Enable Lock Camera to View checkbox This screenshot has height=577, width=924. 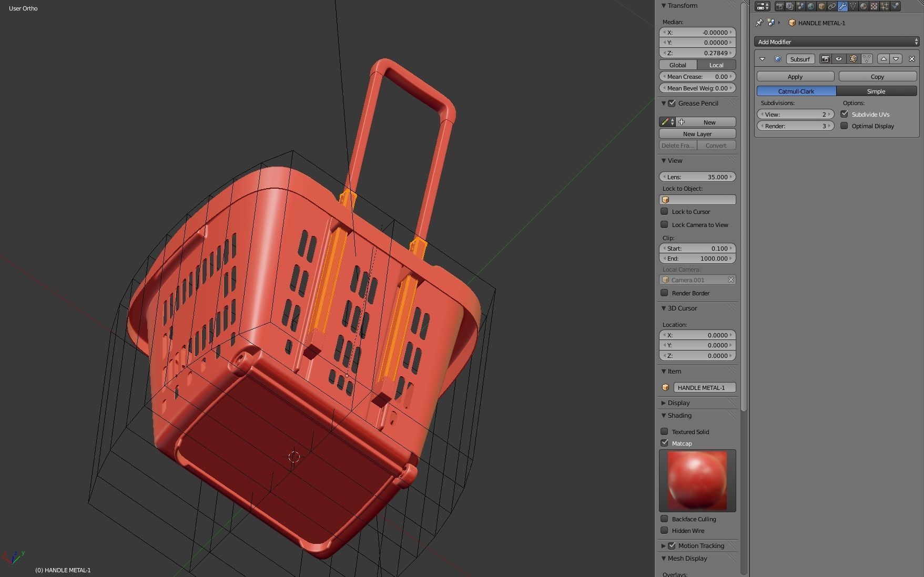(664, 224)
